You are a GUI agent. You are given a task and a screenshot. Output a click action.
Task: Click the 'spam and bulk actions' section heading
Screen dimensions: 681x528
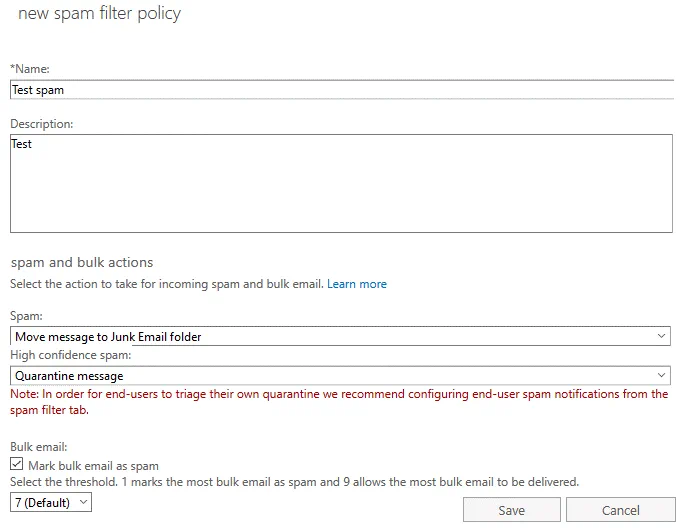81,262
